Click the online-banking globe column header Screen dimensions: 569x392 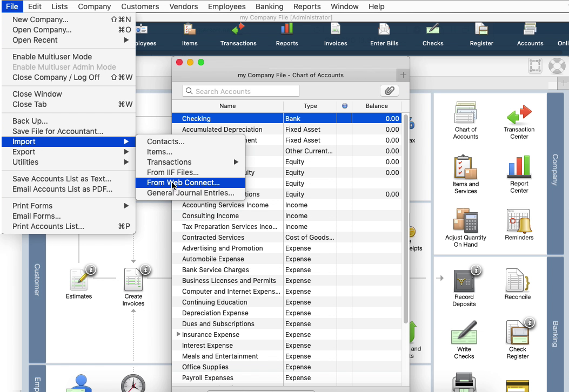[344, 106]
